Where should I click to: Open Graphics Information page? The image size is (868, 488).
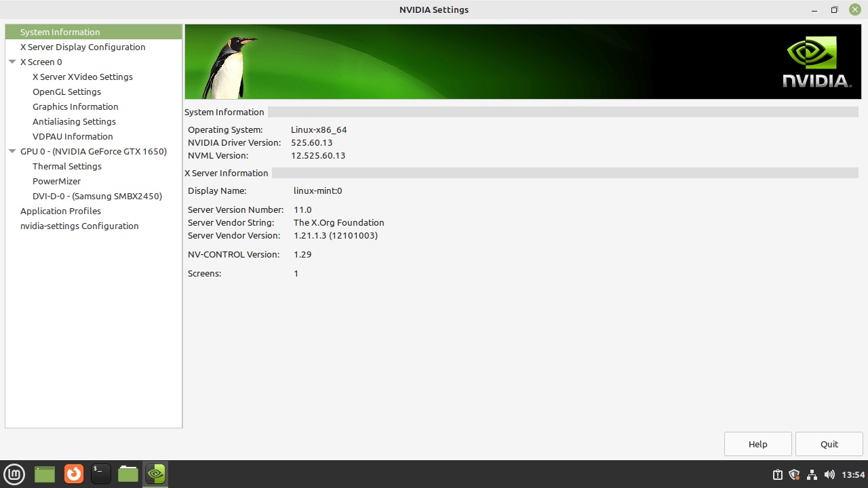tap(75, 106)
